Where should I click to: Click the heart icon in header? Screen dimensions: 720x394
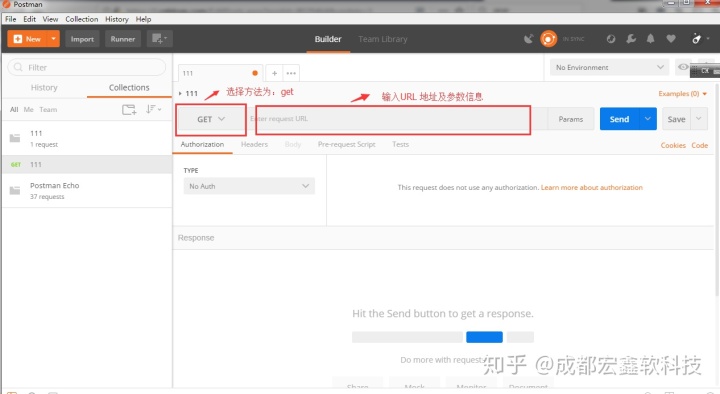tap(671, 39)
